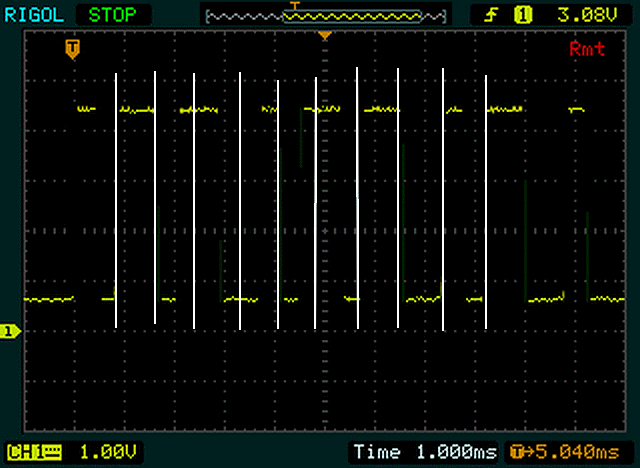Click the orange T trigger marker in the grid
This screenshot has width=640, height=468.
tap(73, 49)
